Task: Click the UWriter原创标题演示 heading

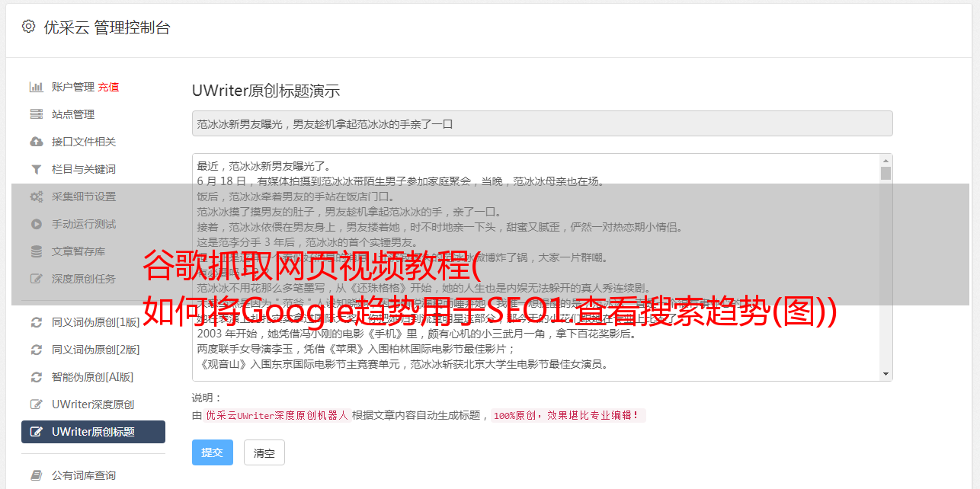Action: coord(266,91)
